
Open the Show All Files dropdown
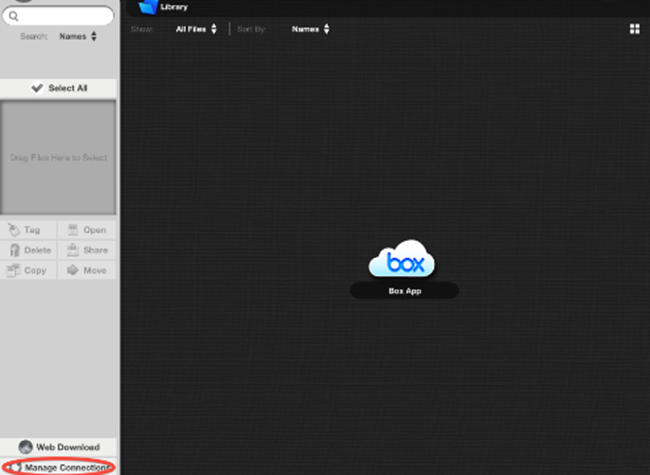click(196, 29)
